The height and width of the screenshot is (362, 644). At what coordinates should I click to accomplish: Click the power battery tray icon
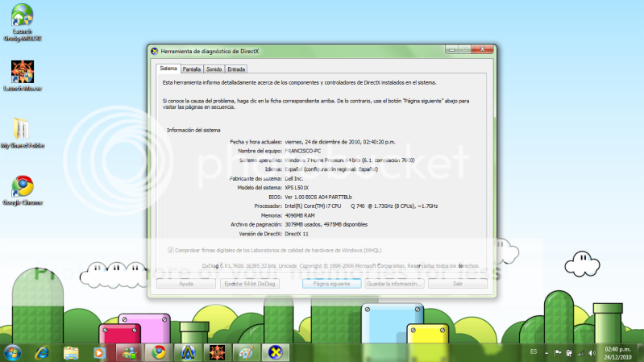(x=569, y=353)
